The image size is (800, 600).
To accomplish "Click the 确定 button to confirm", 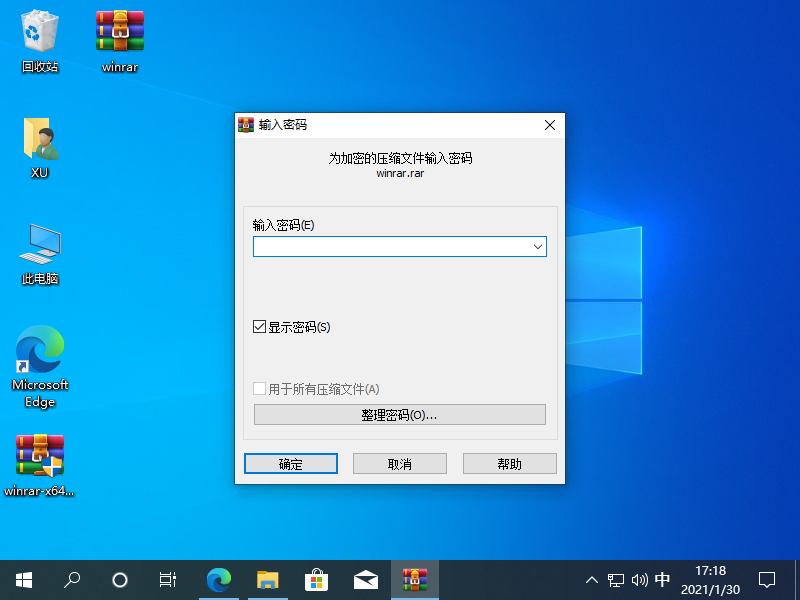I will coord(290,463).
